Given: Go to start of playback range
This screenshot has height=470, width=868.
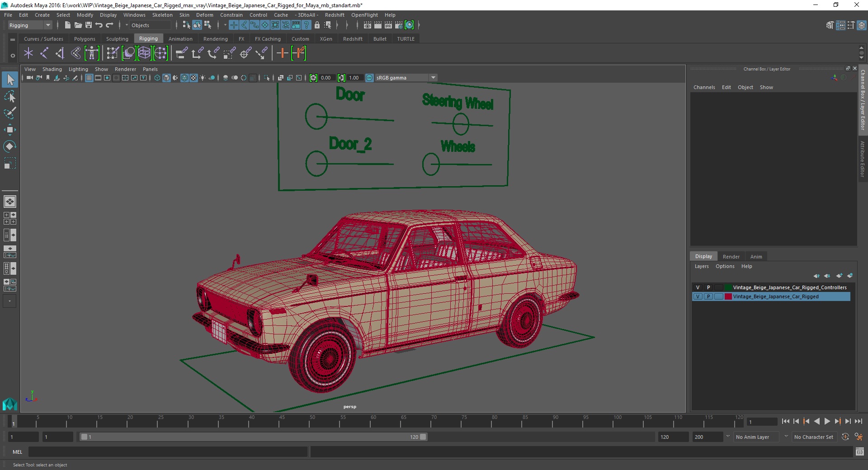Looking at the screenshot, I should [x=785, y=421].
